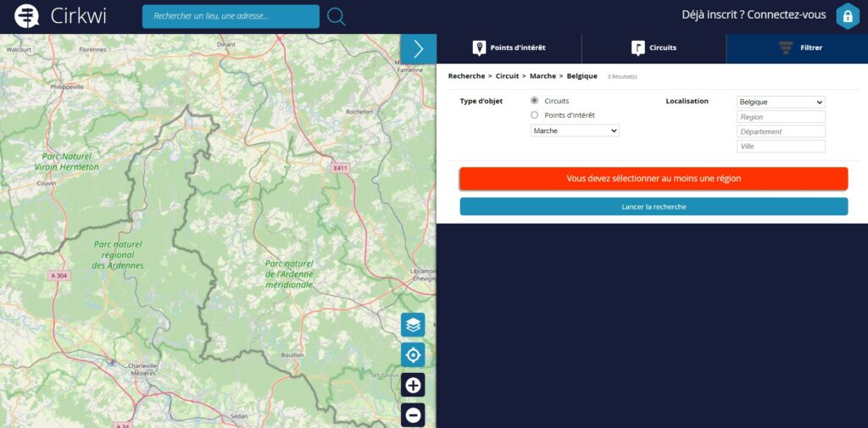Click Parc naturel de l'Ardenne méridionale label
868x428 pixels.
[289, 274]
